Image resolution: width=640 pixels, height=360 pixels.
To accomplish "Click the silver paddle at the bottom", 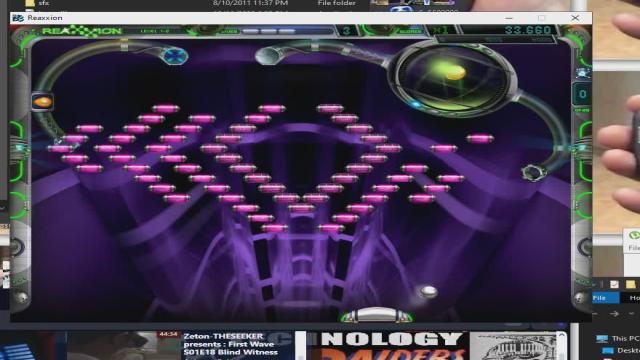I will click(377, 315).
